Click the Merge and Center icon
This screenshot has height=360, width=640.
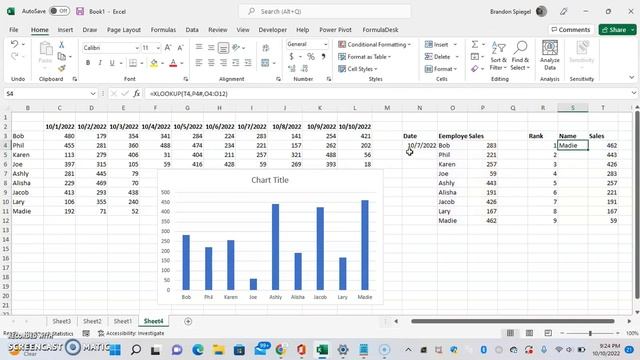(x=265, y=63)
